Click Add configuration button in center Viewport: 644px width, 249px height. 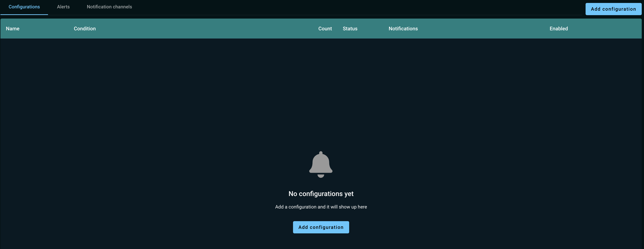coord(321,227)
